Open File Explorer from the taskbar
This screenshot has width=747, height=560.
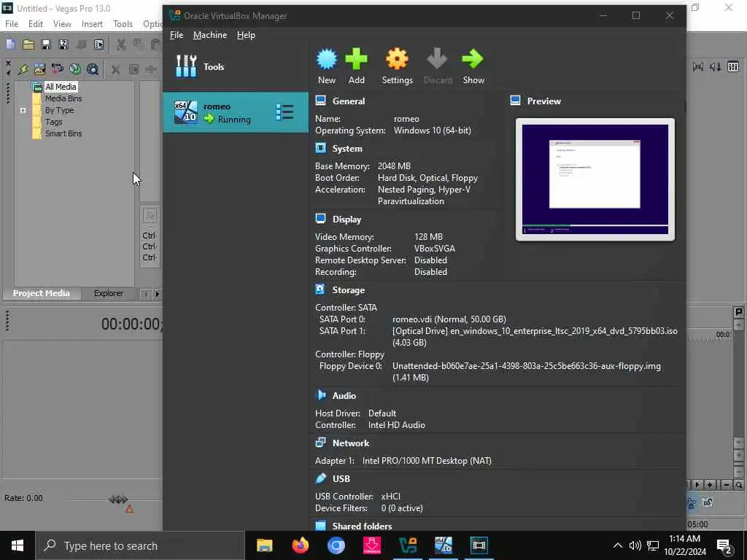click(264, 545)
